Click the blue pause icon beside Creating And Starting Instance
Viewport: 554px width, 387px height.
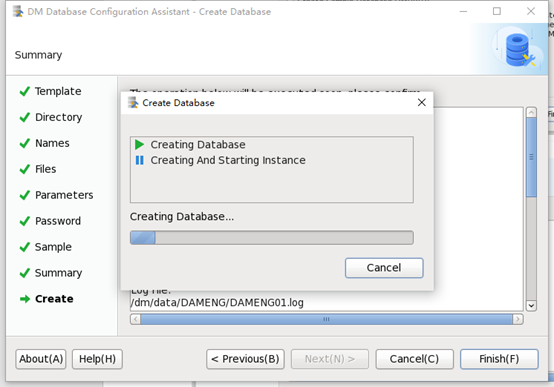140,160
